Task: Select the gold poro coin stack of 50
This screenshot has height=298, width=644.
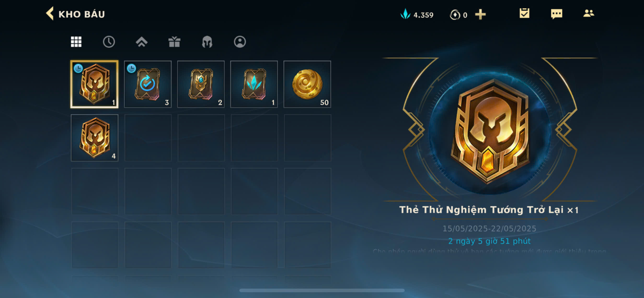Action: point(307,84)
